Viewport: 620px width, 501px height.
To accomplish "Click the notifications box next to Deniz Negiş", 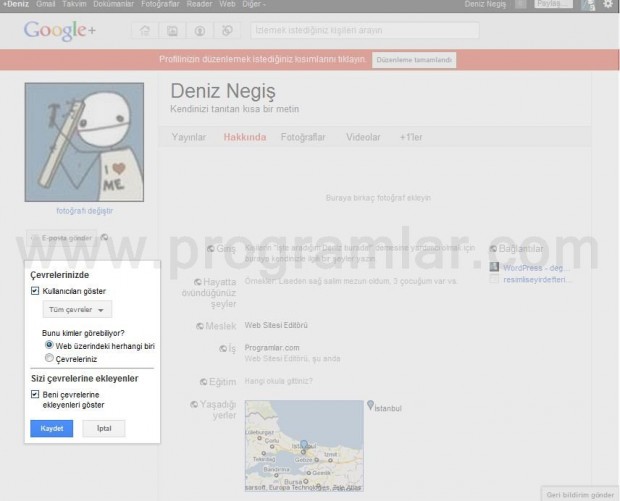I will pyautogui.click(x=521, y=4).
